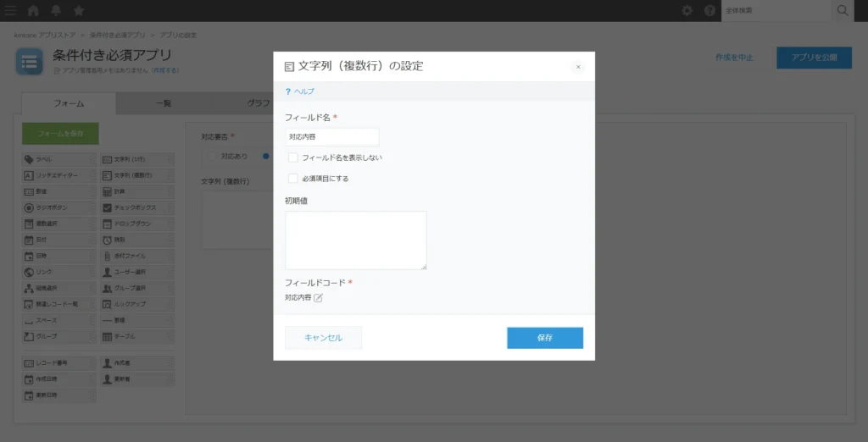The height and width of the screenshot is (442, 868).
Task: Go to portal via home icon
Action: (x=33, y=10)
